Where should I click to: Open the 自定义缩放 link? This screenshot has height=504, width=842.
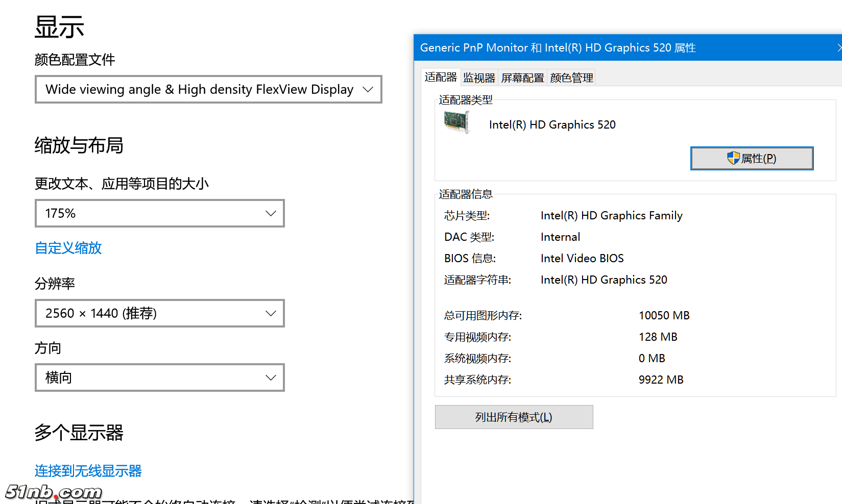[68, 248]
